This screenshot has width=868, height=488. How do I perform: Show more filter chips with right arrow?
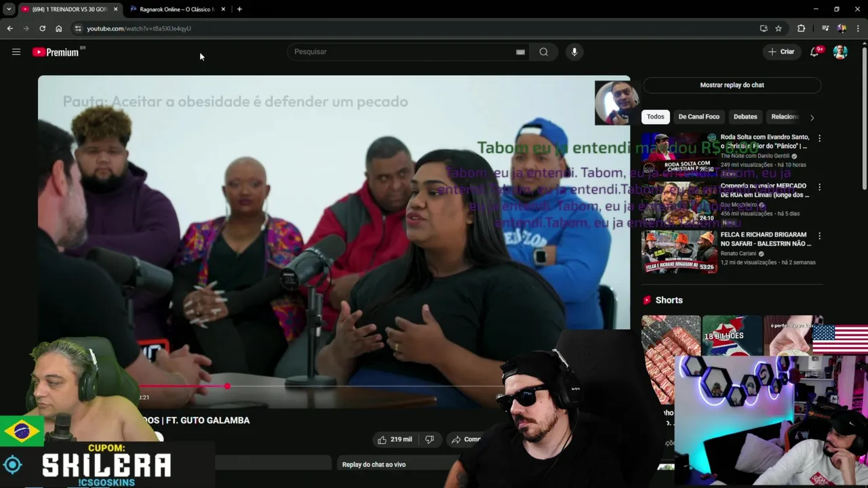pos(812,117)
